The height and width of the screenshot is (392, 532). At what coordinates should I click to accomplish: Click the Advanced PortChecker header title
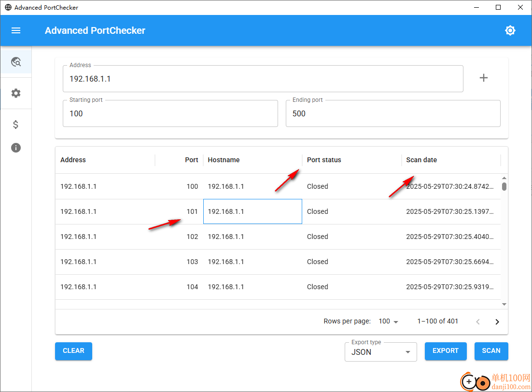[x=95, y=30]
